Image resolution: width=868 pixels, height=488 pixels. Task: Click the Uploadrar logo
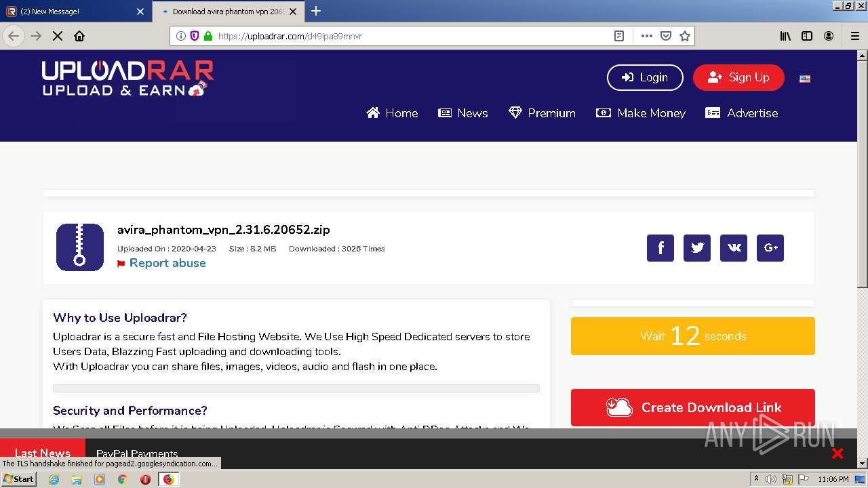tap(127, 78)
